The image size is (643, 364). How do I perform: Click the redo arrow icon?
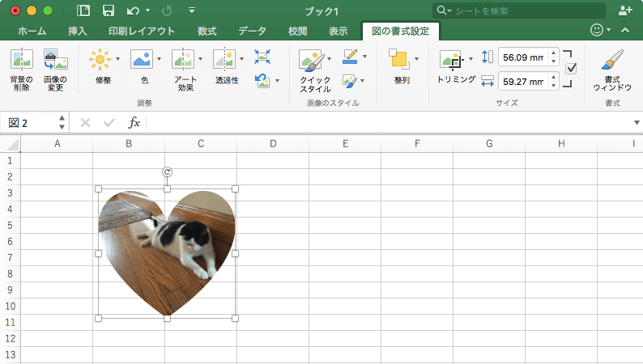click(167, 11)
